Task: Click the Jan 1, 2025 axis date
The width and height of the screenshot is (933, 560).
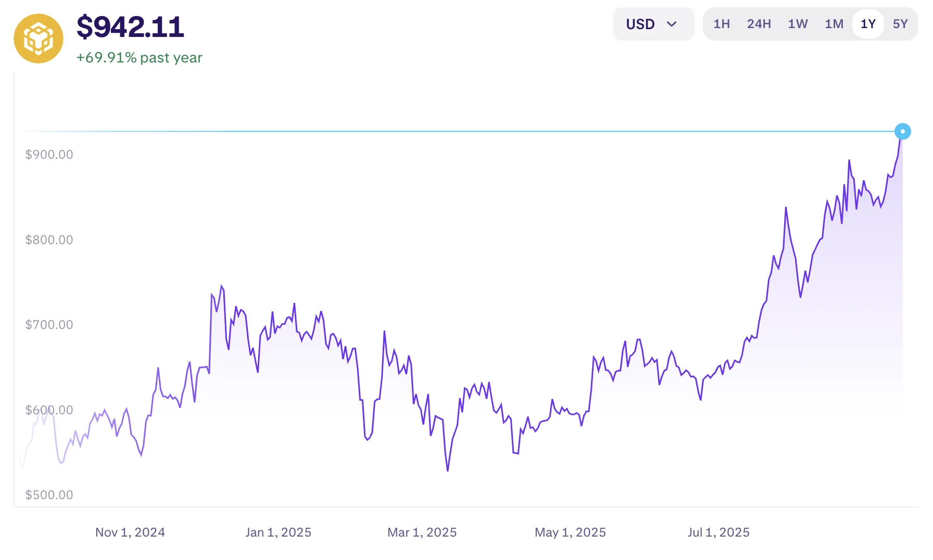Action: 278,532
